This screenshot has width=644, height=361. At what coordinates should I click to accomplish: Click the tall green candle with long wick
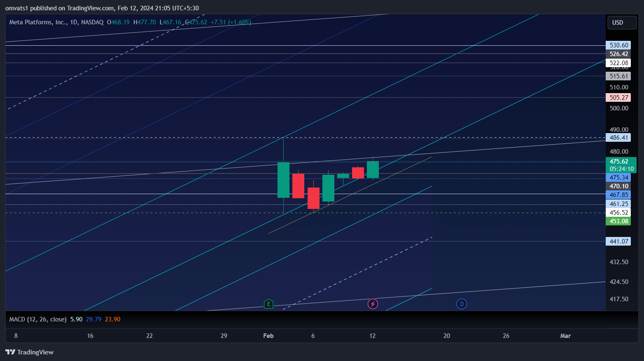click(283, 180)
